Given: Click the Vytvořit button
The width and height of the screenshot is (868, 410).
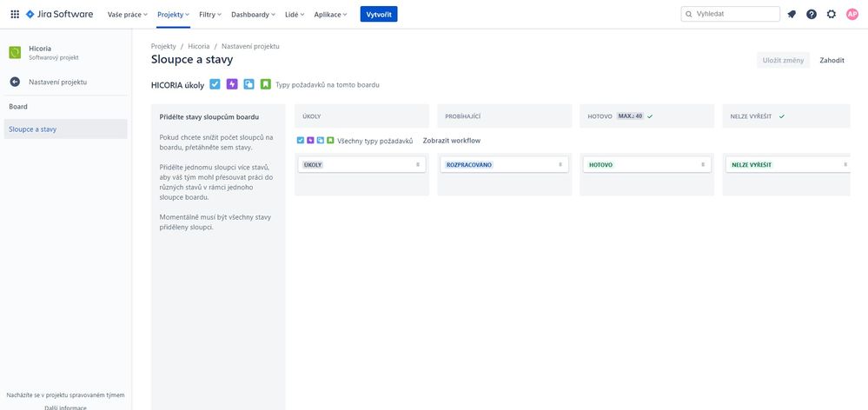Looking at the screenshot, I should click(379, 15).
